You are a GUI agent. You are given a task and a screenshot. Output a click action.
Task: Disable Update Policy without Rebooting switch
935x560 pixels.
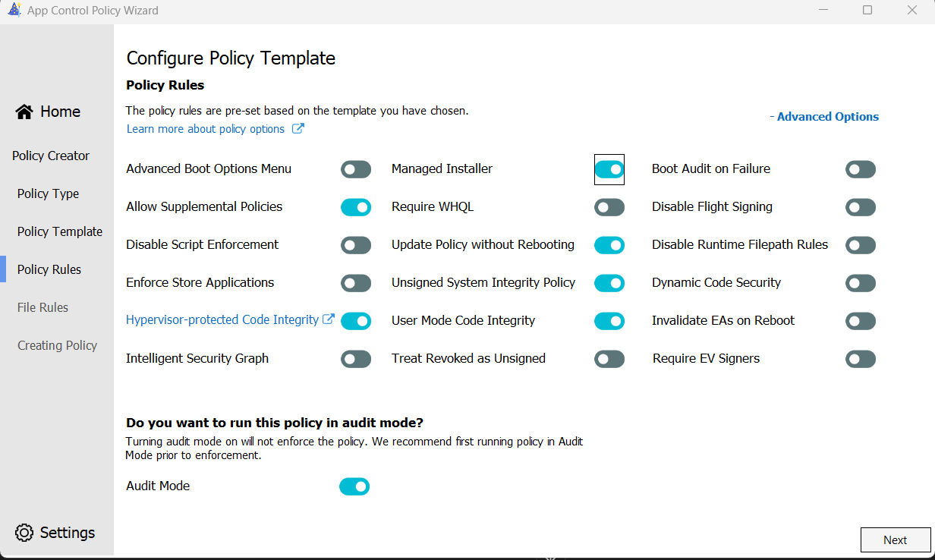(609, 245)
